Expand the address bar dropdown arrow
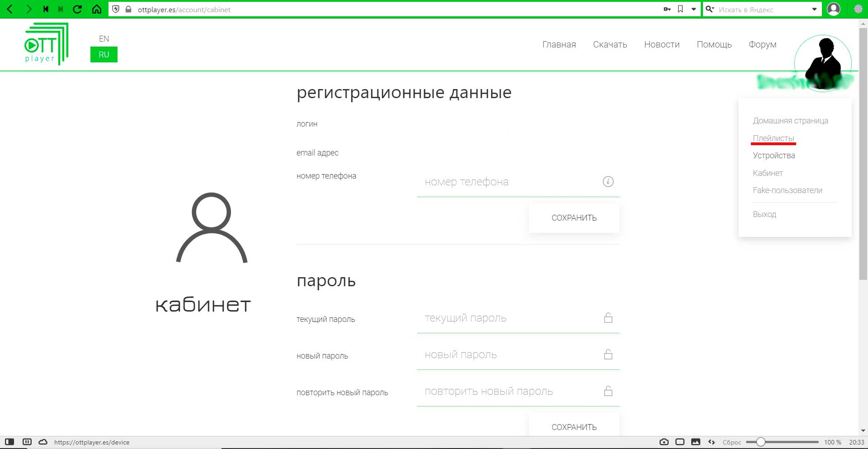The image size is (868, 449). click(693, 9)
